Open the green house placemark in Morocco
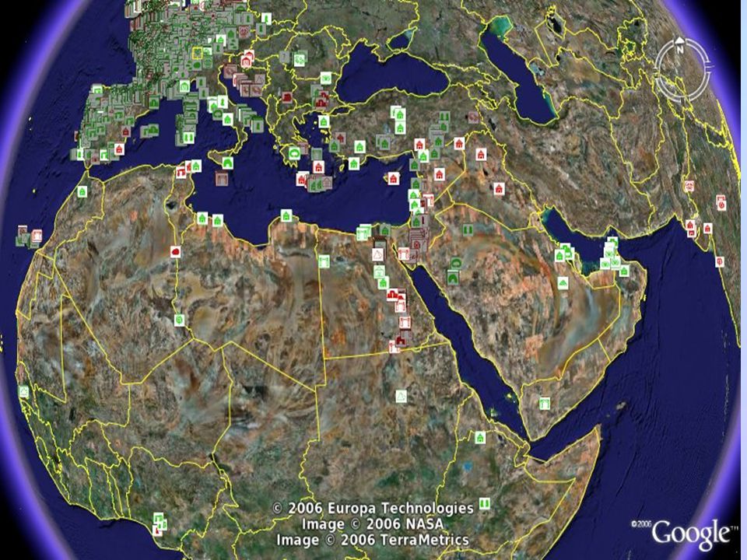This screenshot has height=560, width=747. (x=82, y=191)
